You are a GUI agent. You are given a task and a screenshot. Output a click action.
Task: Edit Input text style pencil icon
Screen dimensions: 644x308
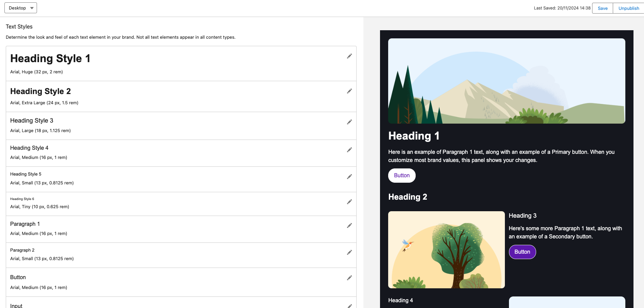coord(349,306)
